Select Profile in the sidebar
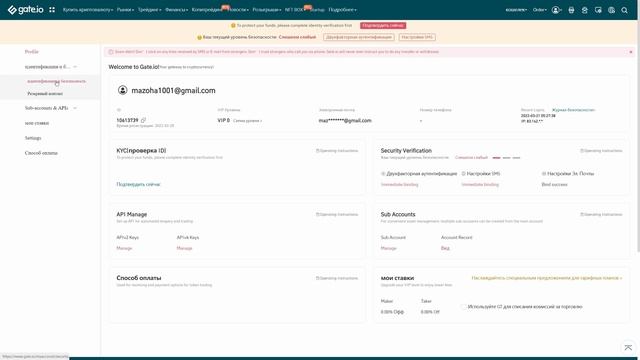 coord(31,52)
